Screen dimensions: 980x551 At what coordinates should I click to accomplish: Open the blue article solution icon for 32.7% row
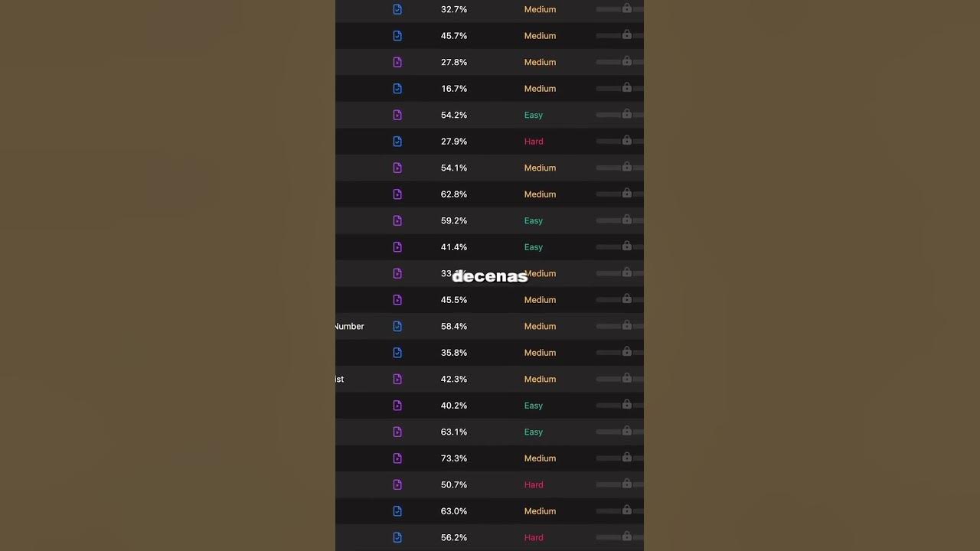pos(397,9)
